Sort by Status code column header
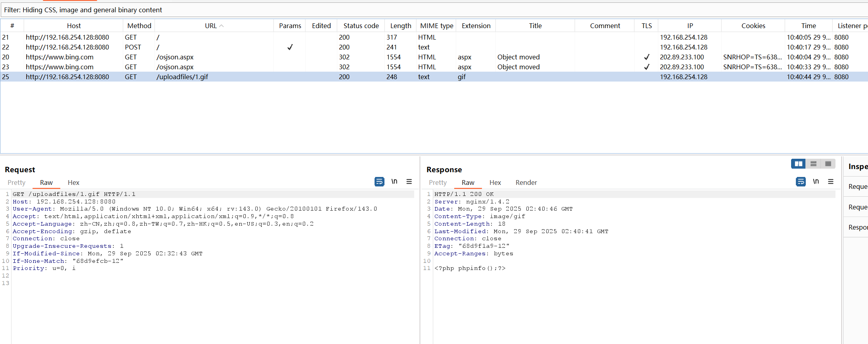Screen dimensions: 868x344 coord(361,26)
